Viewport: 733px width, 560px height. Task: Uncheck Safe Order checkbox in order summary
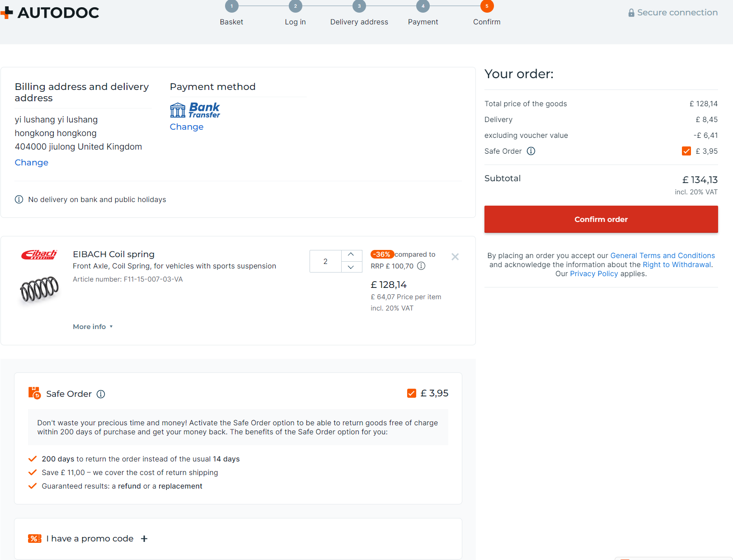point(686,151)
